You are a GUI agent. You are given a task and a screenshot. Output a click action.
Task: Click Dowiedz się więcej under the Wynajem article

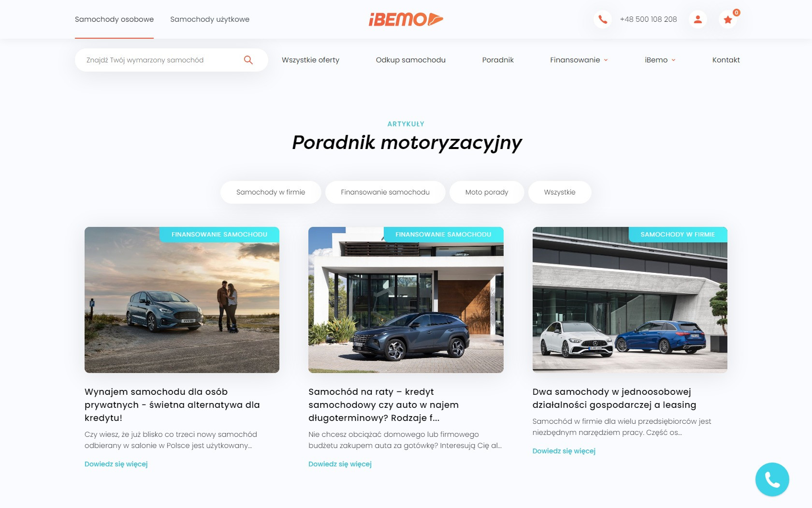[116, 464]
